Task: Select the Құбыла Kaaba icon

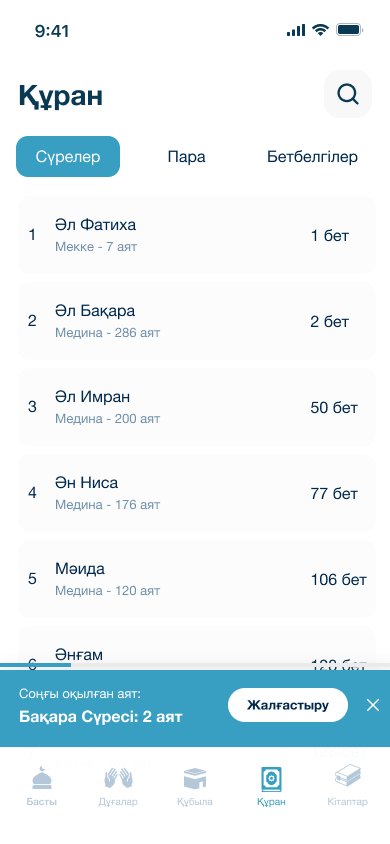Action: [195, 778]
